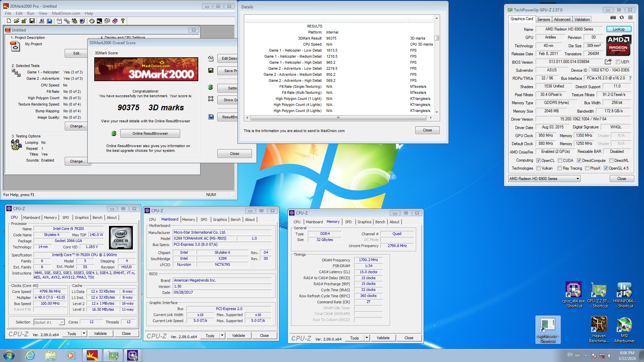Viewport: 644px width, 362px height.
Task: Click the taskbar clock showing 8:06 PM
Action: (x=627, y=356)
